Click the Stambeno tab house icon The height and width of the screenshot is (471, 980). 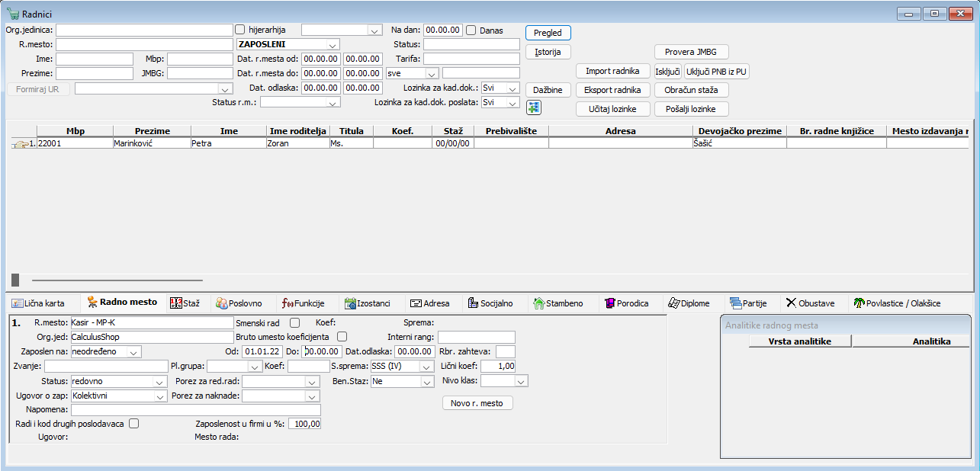tap(538, 303)
